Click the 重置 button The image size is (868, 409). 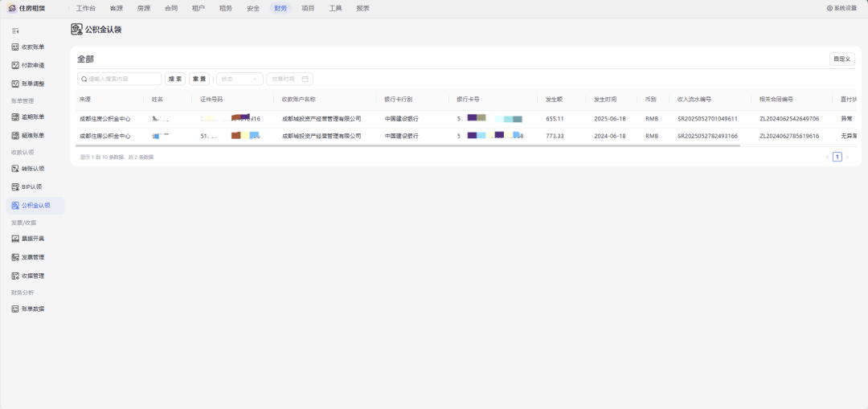pyautogui.click(x=199, y=79)
